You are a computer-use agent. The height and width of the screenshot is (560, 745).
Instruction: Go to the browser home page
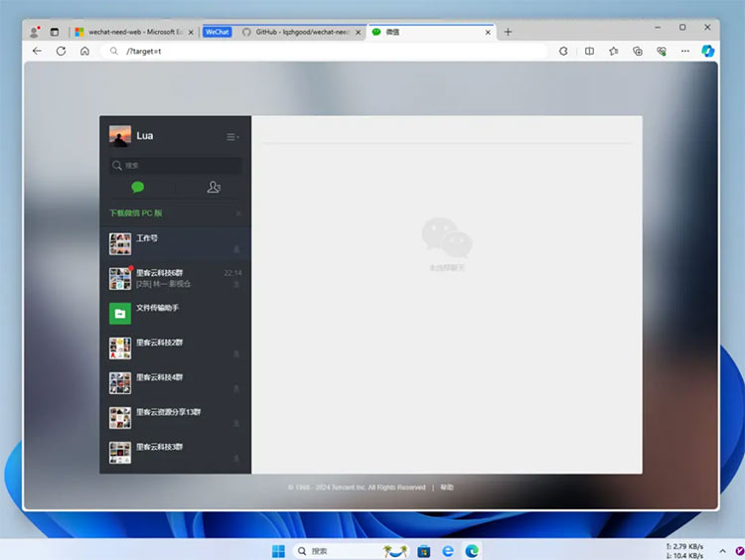click(x=84, y=51)
